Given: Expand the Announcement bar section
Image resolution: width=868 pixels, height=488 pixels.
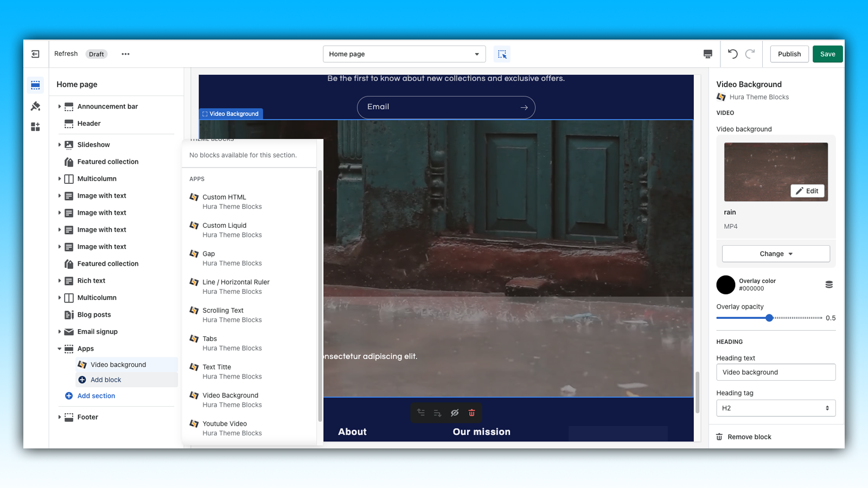Looking at the screenshot, I should pyautogui.click(x=59, y=107).
